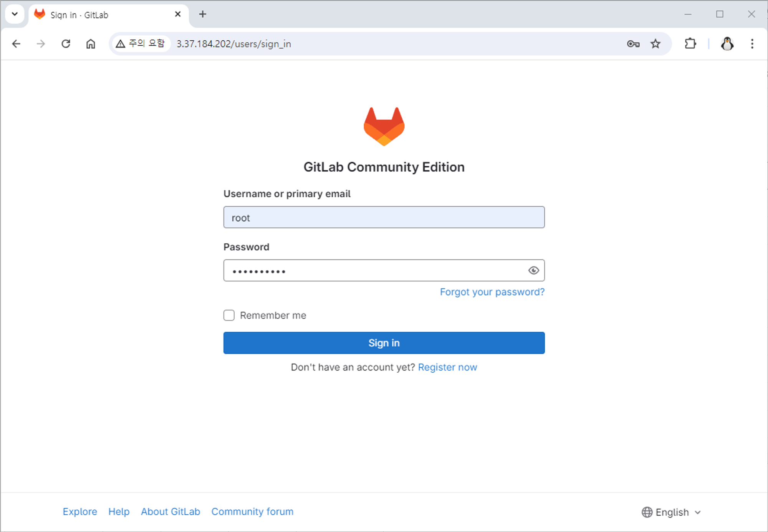Click the GitLab fox logo

[384, 126]
